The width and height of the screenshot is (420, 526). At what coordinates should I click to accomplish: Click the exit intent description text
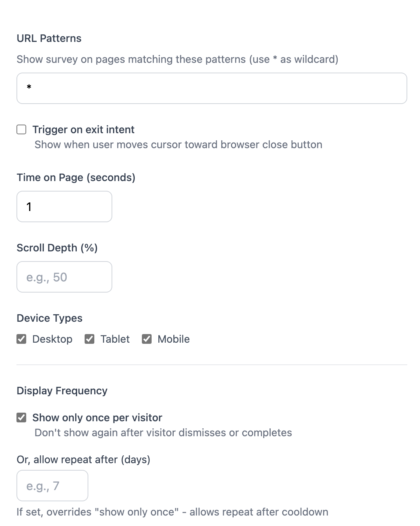178,145
